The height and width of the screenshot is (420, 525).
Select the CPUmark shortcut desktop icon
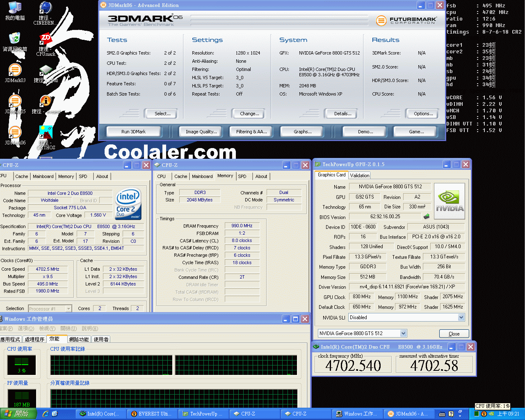pos(46,44)
